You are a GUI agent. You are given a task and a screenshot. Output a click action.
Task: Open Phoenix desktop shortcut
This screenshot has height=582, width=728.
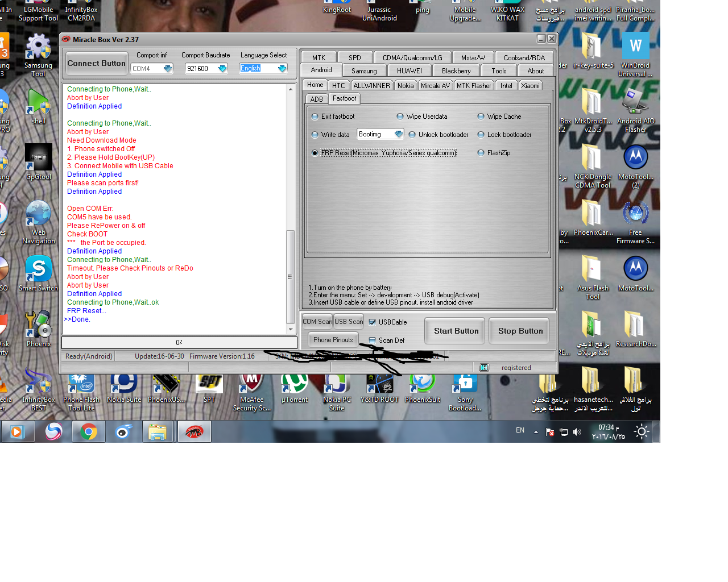tap(39, 329)
